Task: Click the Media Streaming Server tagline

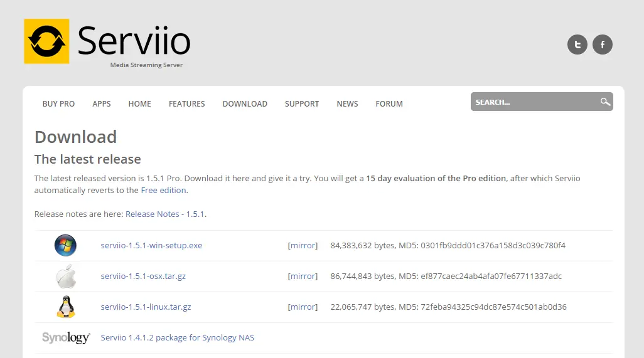Action: point(146,65)
